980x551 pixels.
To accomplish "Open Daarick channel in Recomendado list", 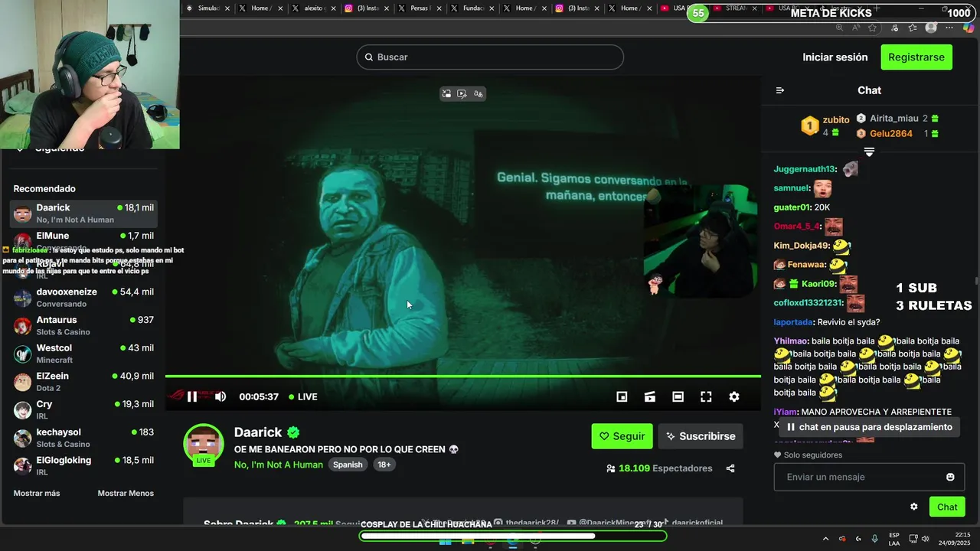I will (83, 214).
